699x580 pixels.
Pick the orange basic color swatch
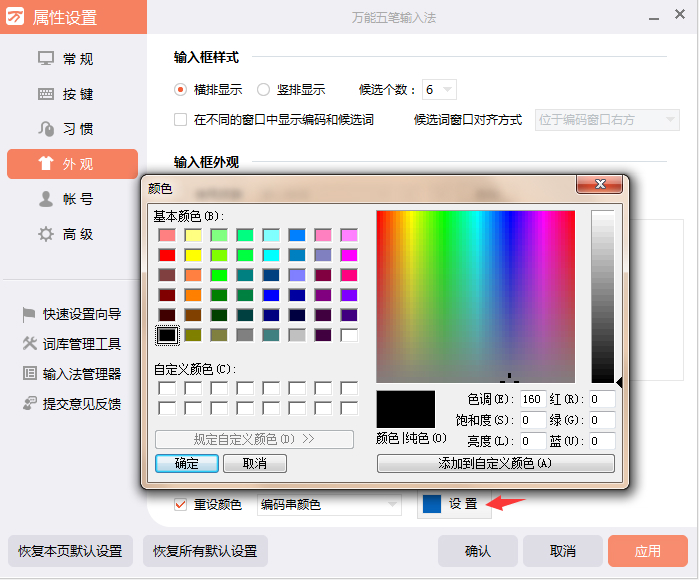(193, 295)
